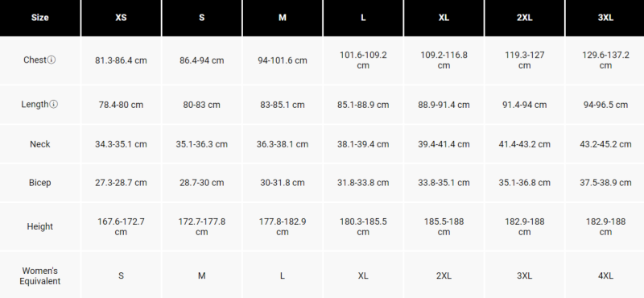This screenshot has height=298, width=644.
Task: Click the XL size column header
Action: point(444,18)
